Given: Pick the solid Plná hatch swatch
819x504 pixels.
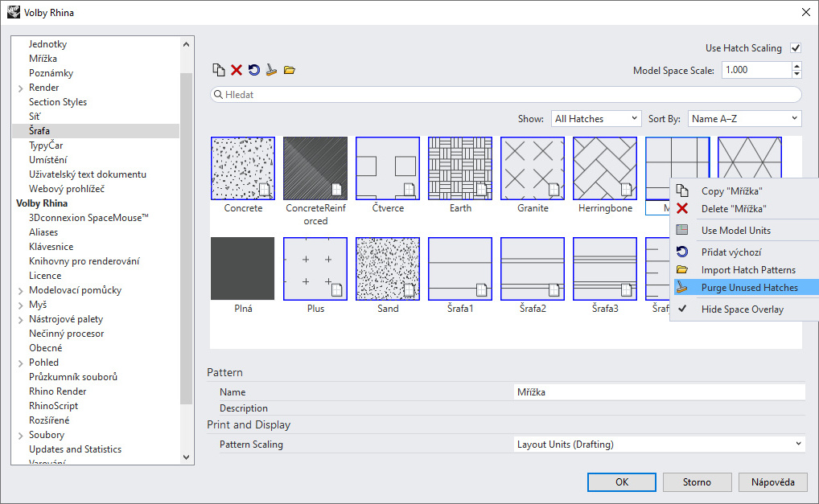Looking at the screenshot, I should click(243, 269).
